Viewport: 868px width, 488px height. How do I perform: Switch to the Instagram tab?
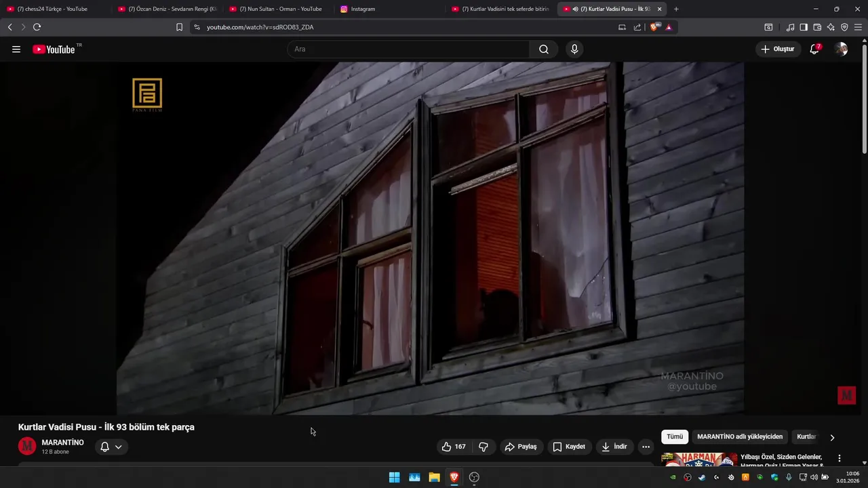(x=389, y=9)
